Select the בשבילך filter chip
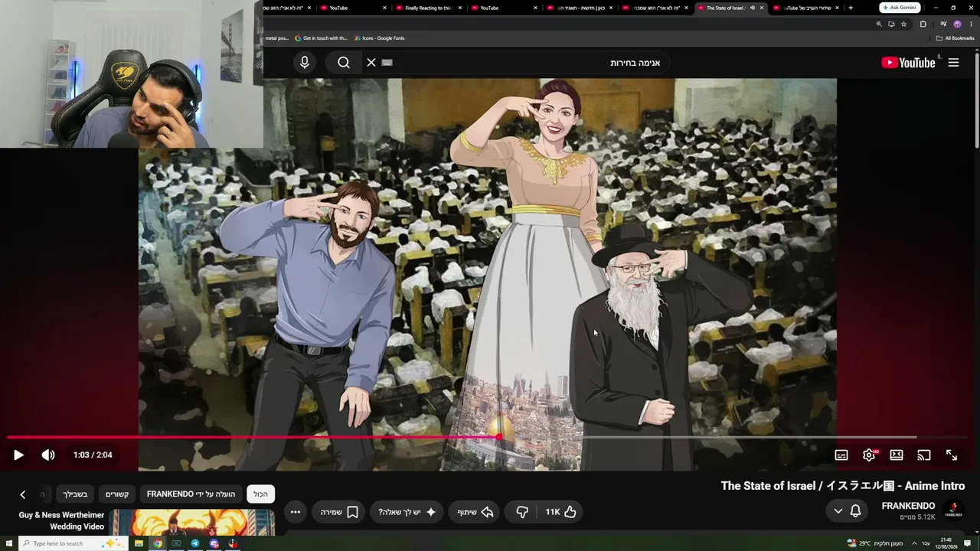Screen dimensions: 980x551 click(x=75, y=494)
